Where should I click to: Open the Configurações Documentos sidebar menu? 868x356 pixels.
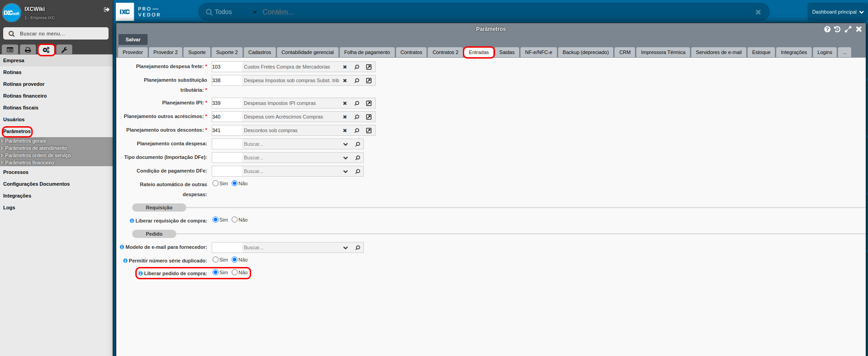pyautogui.click(x=36, y=184)
